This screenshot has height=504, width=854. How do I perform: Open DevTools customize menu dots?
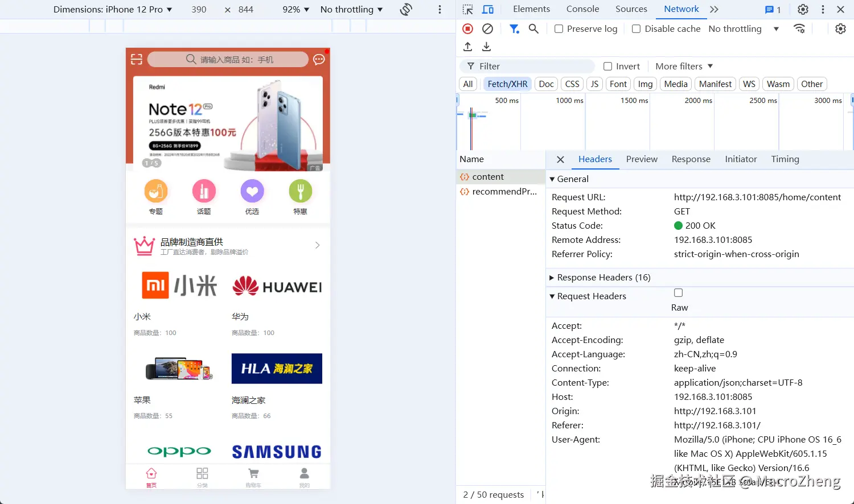pyautogui.click(x=823, y=10)
